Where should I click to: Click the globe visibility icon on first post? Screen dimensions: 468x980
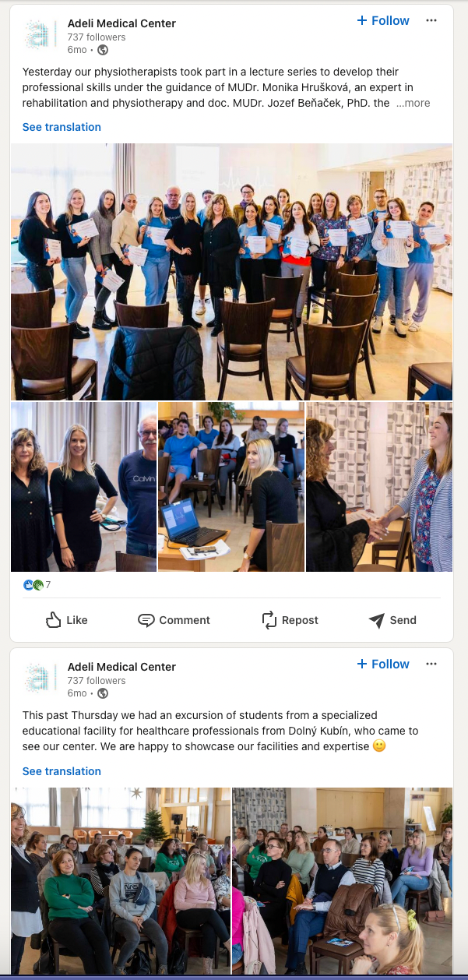pos(103,50)
